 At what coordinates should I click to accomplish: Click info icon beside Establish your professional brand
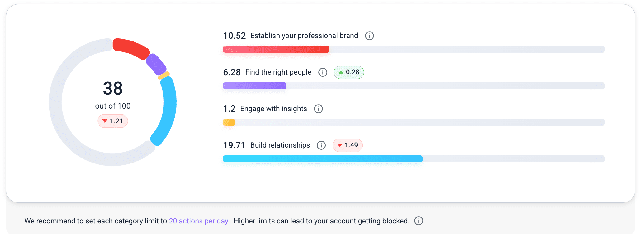369,36
